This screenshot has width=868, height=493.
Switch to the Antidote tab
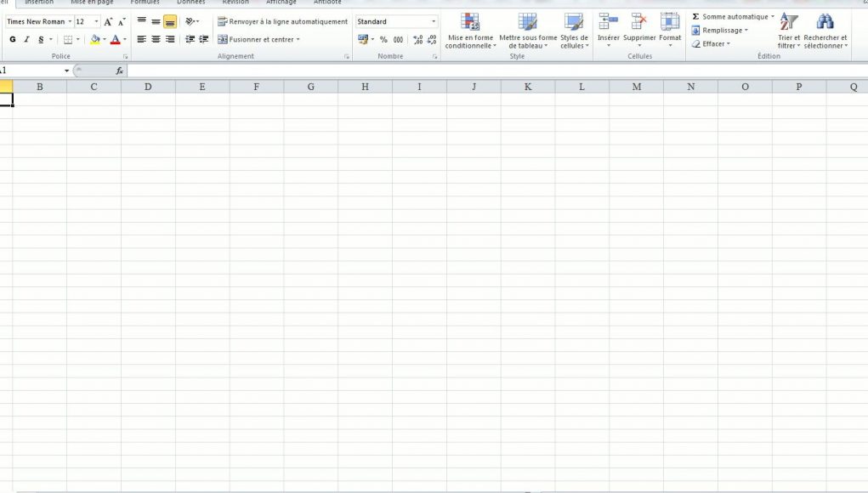[x=327, y=3]
